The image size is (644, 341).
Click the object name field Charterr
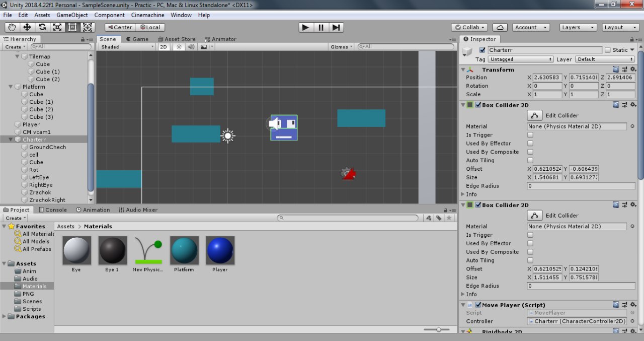pos(544,50)
